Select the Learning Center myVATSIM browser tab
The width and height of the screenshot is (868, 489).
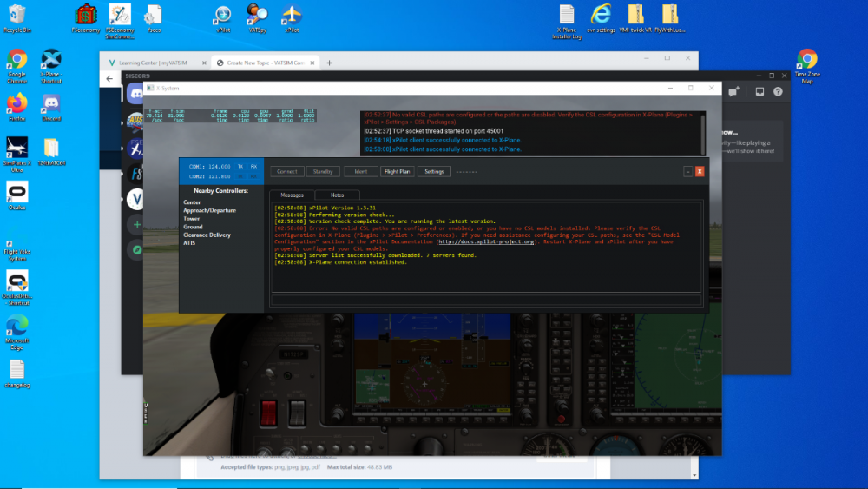coord(155,63)
